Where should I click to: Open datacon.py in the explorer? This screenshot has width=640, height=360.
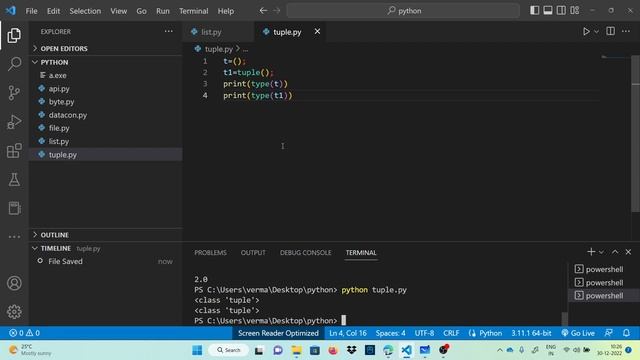pyautogui.click(x=105, y=115)
